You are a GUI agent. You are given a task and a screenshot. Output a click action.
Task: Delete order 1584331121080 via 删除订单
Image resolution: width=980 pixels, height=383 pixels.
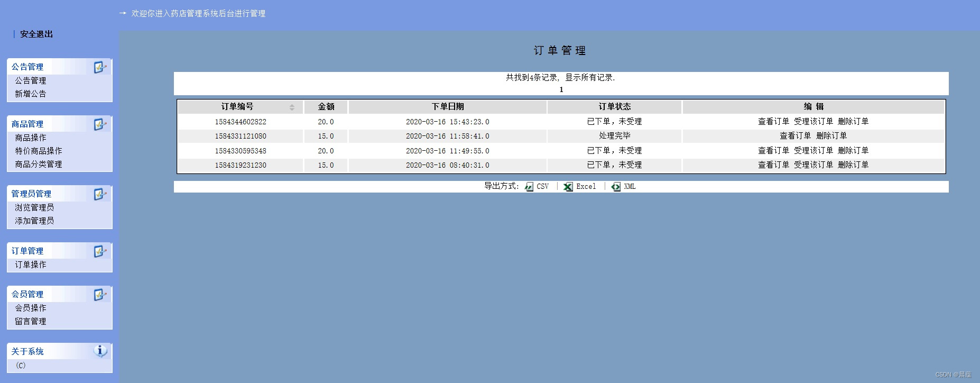pyautogui.click(x=831, y=136)
